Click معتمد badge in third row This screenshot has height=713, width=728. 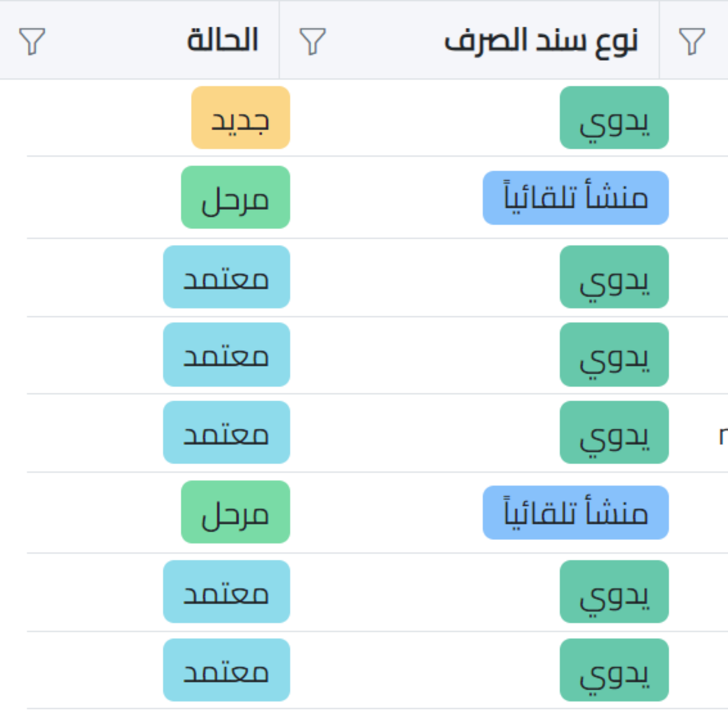point(226,277)
